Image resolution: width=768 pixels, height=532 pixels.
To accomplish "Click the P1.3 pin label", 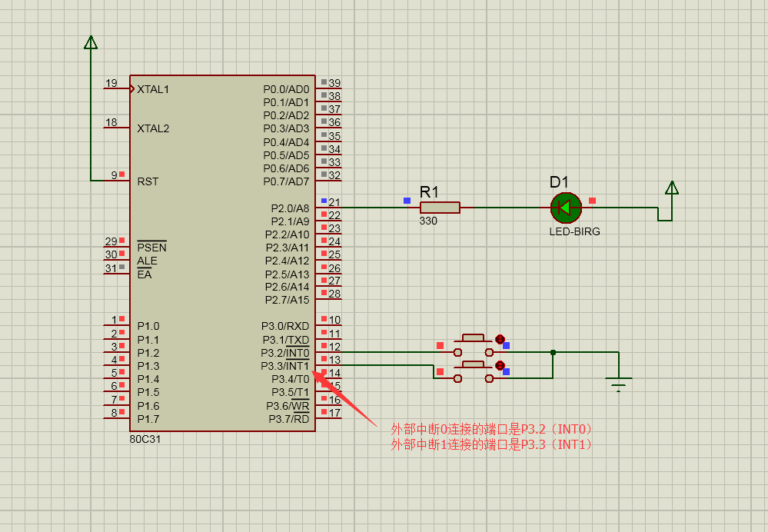I will click(x=148, y=366).
